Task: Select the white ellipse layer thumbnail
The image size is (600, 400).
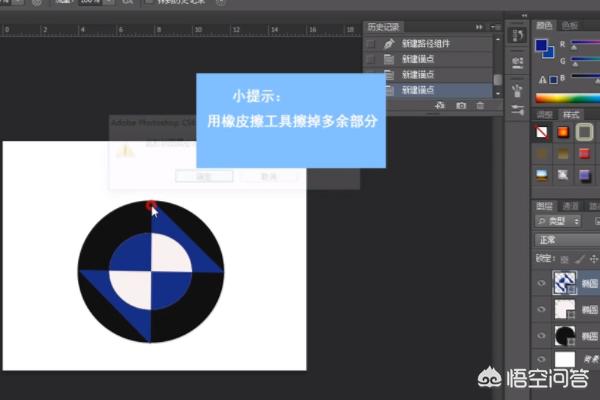Action: tap(564, 309)
